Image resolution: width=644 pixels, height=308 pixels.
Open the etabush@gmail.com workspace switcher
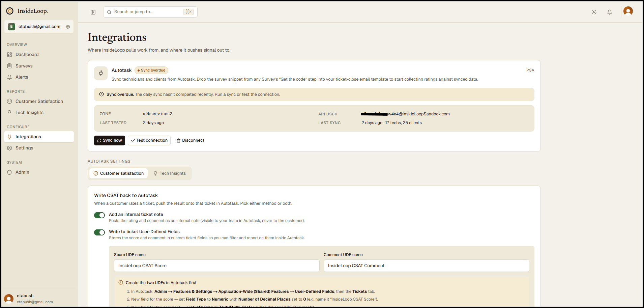pos(39,27)
